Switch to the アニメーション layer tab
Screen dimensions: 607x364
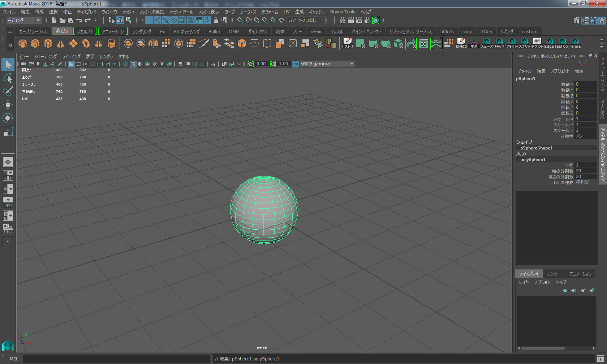[580, 274]
